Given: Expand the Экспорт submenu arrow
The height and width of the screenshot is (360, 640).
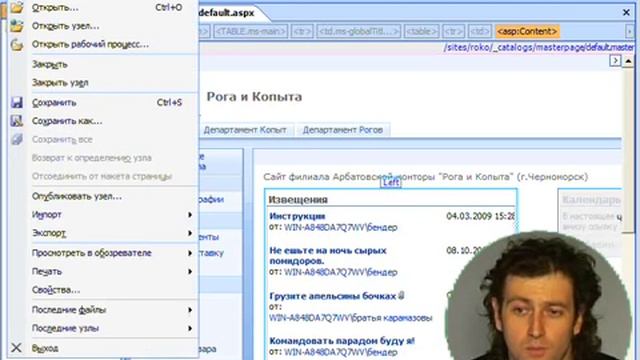Looking at the screenshot, I should pyautogui.click(x=190, y=233).
